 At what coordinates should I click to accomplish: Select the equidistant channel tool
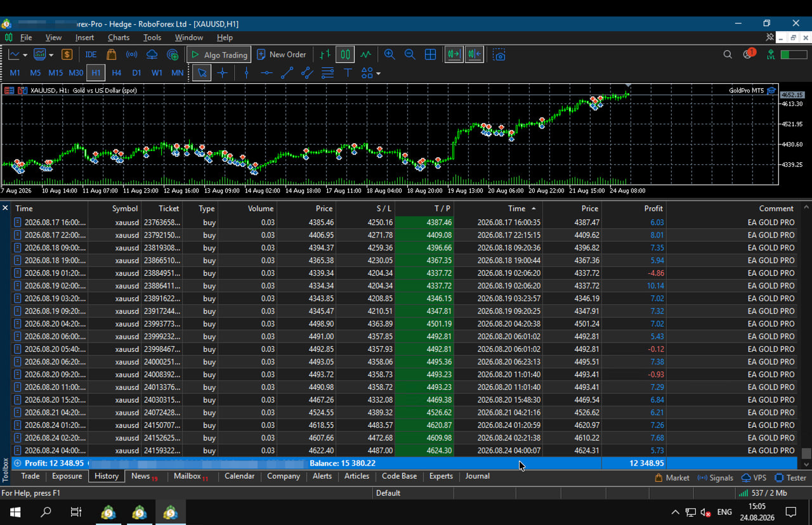pos(307,73)
